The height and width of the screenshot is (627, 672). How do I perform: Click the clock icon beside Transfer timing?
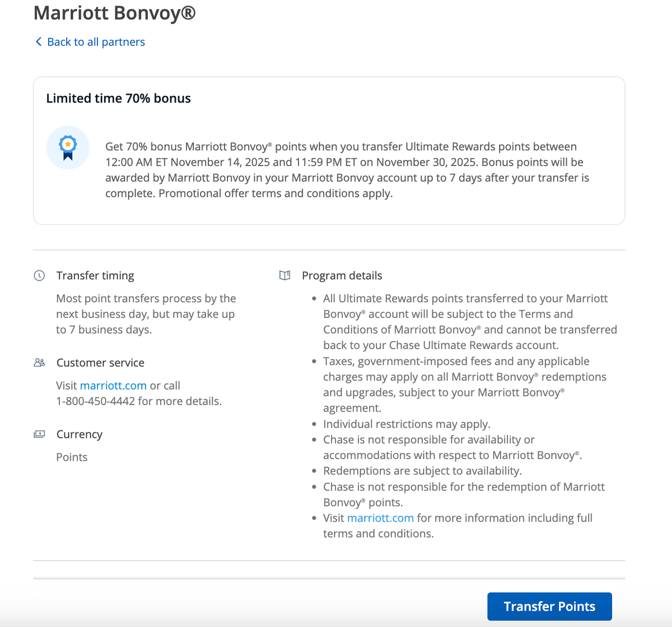(x=38, y=275)
